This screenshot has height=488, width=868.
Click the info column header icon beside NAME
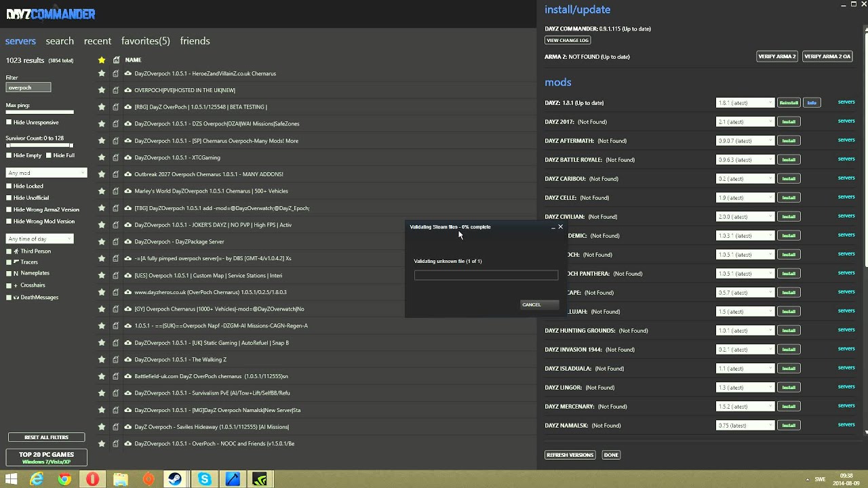pos(116,60)
